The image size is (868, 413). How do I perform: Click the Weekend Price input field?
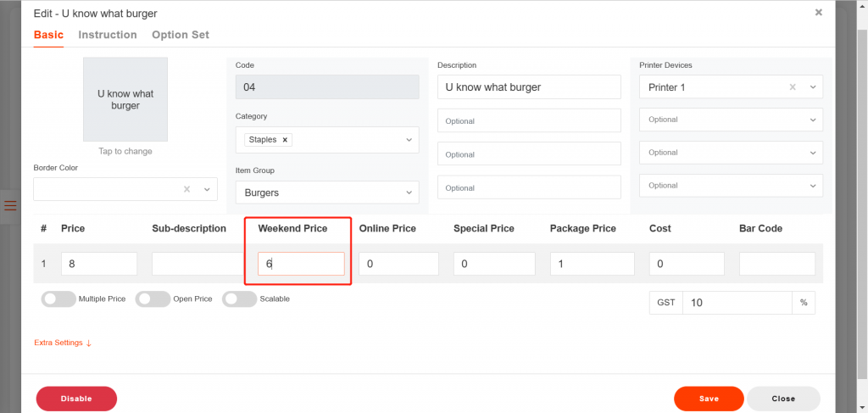tap(301, 264)
